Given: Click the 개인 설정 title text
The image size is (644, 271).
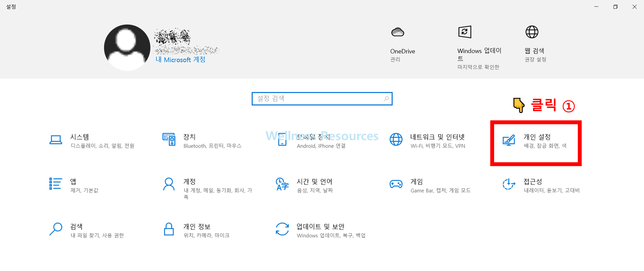Looking at the screenshot, I should [x=537, y=137].
